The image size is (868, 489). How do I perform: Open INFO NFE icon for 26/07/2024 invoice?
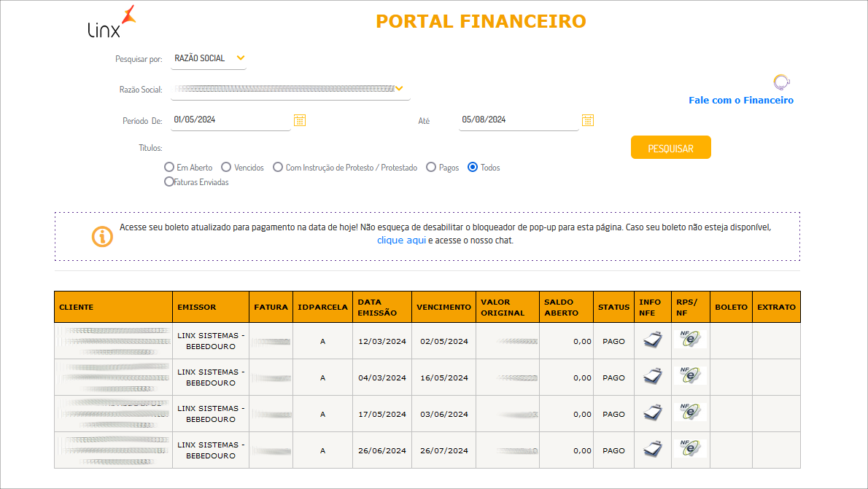[x=652, y=450]
